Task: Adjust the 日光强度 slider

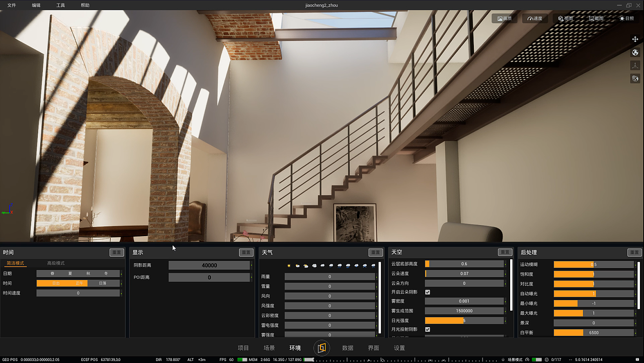Action: 464,320
